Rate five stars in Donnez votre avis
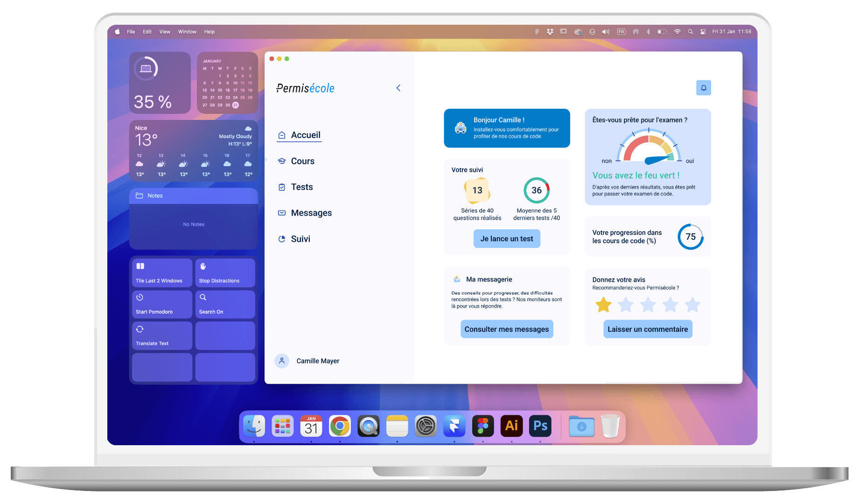Screen dimensions: 859x504 (x=693, y=305)
